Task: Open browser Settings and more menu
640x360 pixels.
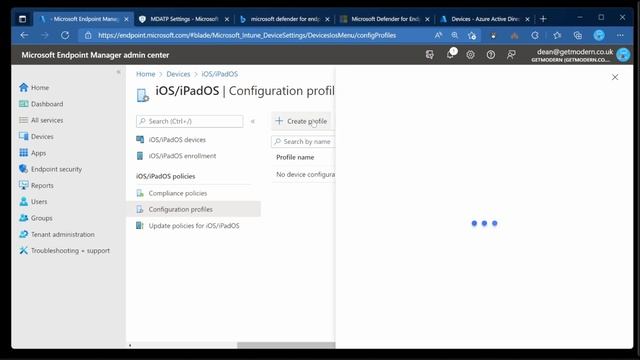Action: point(620,36)
